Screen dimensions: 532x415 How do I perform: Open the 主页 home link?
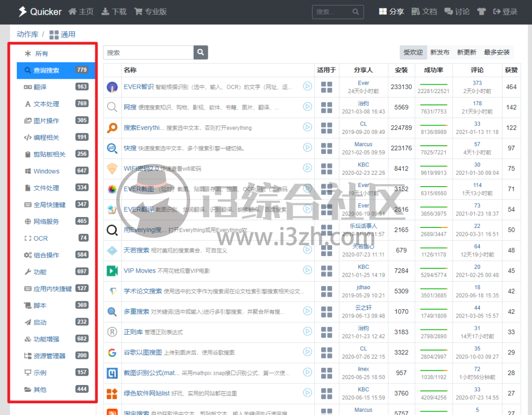[81, 12]
